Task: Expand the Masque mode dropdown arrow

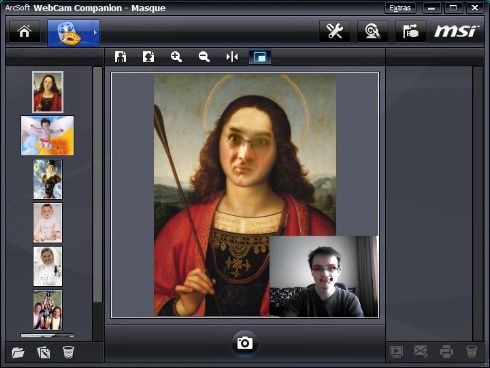Action: click(x=95, y=32)
